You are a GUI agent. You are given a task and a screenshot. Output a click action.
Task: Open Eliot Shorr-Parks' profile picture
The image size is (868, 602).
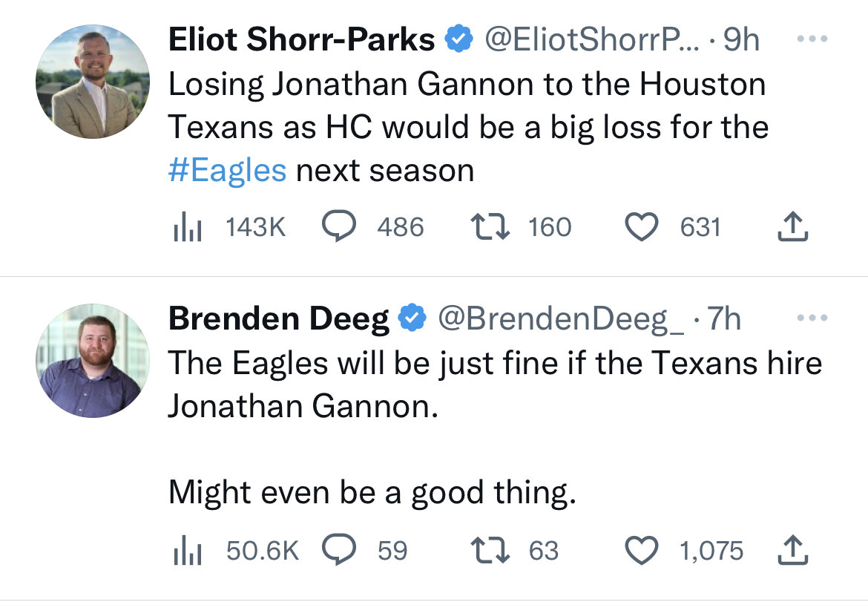[x=93, y=81]
